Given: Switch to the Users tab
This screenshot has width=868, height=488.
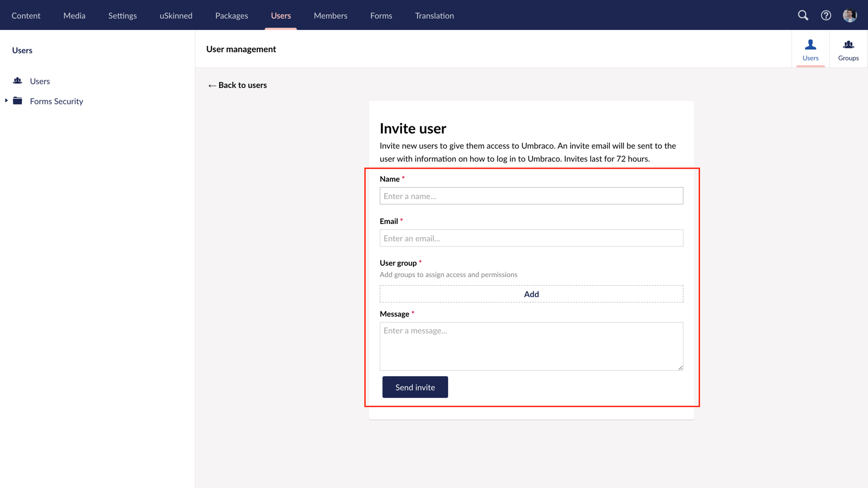Looking at the screenshot, I should tap(810, 49).
